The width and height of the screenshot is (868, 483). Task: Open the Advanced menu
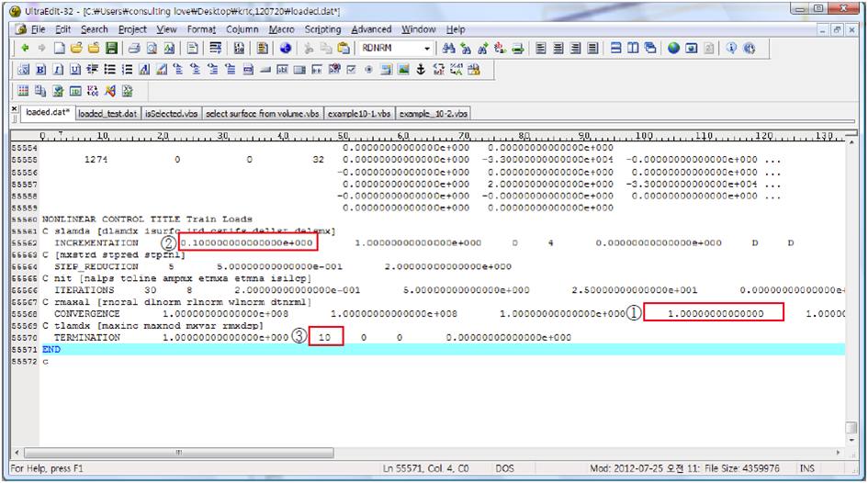tap(371, 29)
